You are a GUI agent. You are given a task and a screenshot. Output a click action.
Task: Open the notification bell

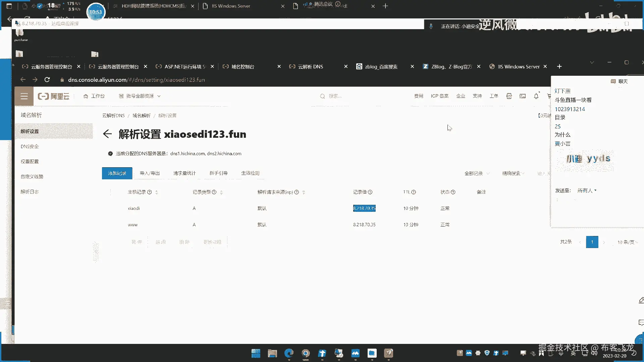[536, 96]
